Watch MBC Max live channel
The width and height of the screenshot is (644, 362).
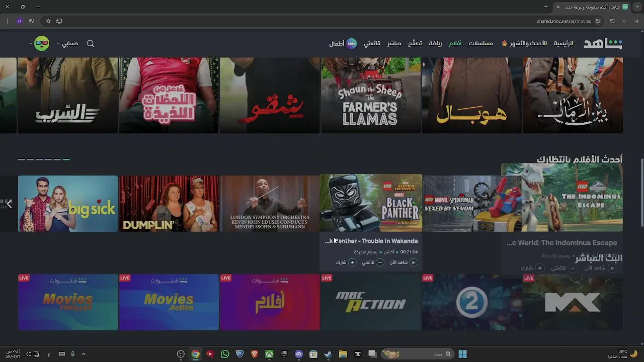click(x=573, y=302)
